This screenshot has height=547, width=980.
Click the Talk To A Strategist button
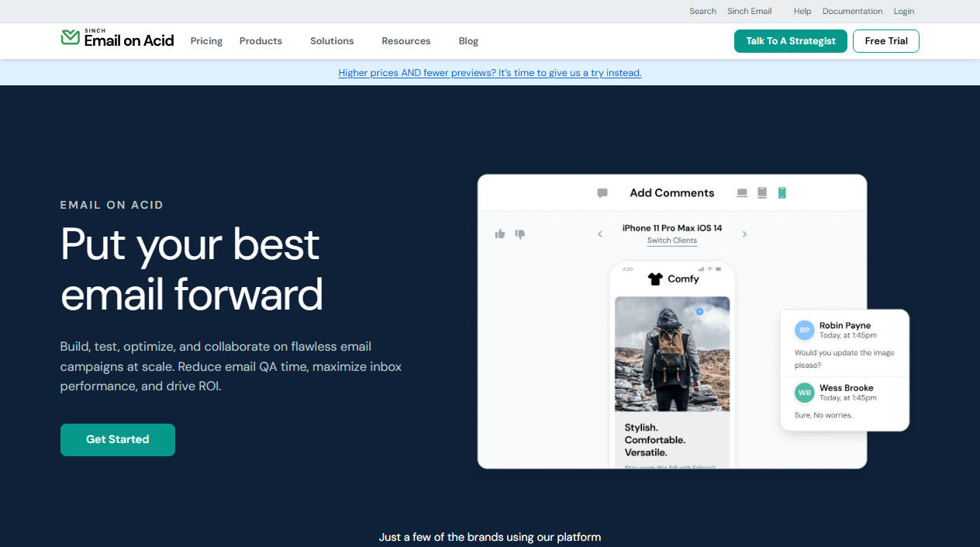click(791, 41)
